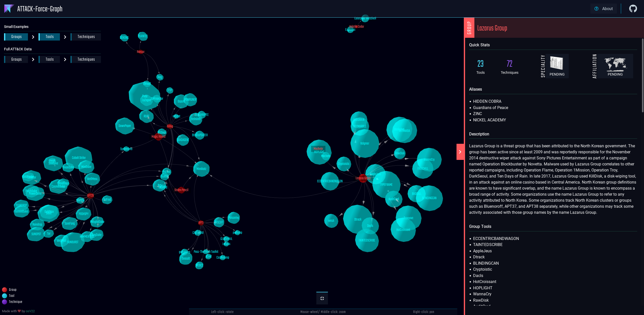The image size is (644, 315).
Task: Click the fit-to-view collapse icon
Action: [x=322, y=298]
